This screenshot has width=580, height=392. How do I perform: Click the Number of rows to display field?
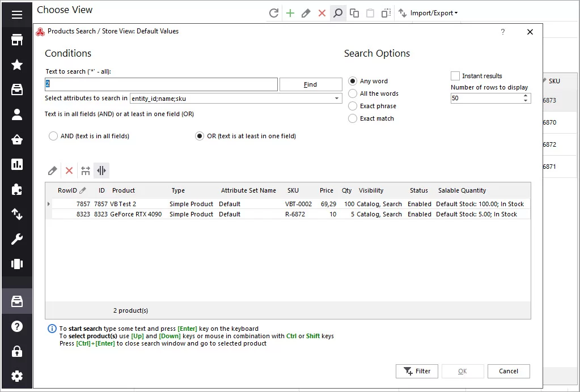point(486,98)
